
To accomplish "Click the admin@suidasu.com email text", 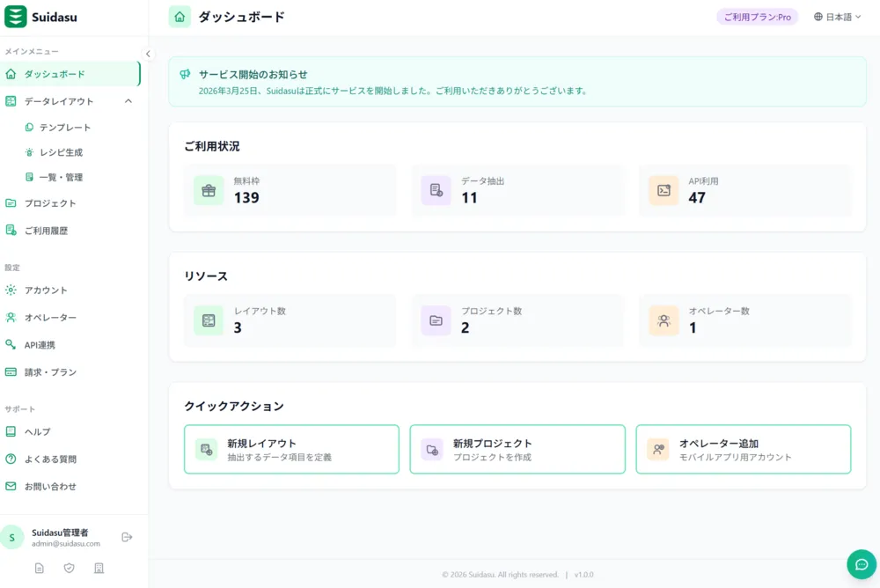I will [x=66, y=544].
